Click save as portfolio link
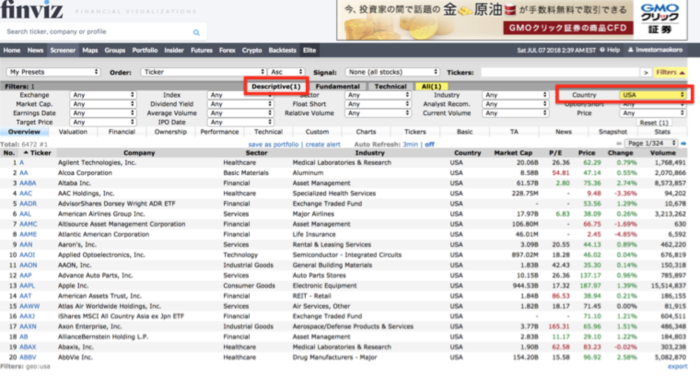Screen dimensions: 700x391 point(273,144)
